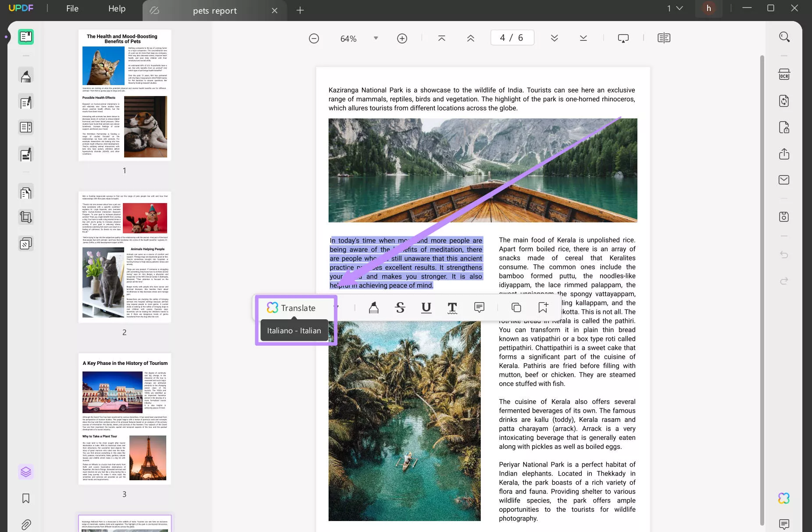Click the UPDF logo

click(x=21, y=8)
